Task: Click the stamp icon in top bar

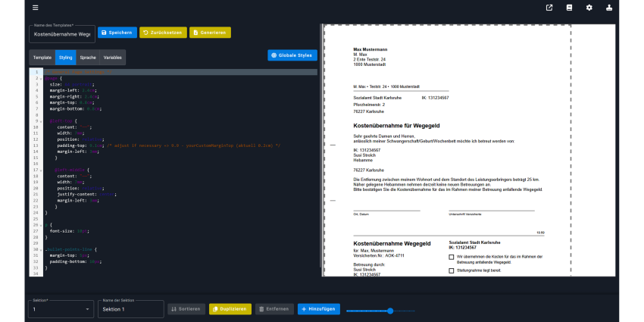Action: tap(608, 8)
